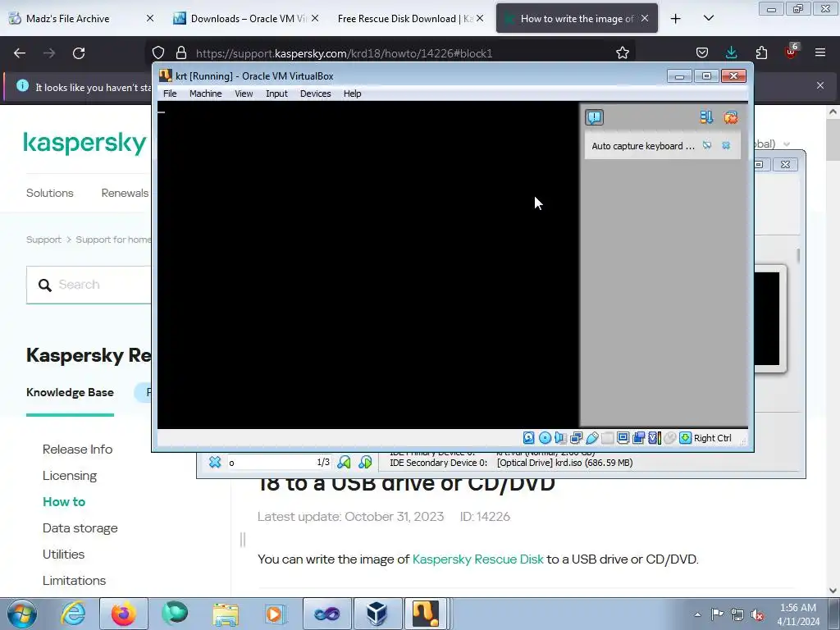Click the site security padlock icon
840x630 pixels.
(x=181, y=52)
